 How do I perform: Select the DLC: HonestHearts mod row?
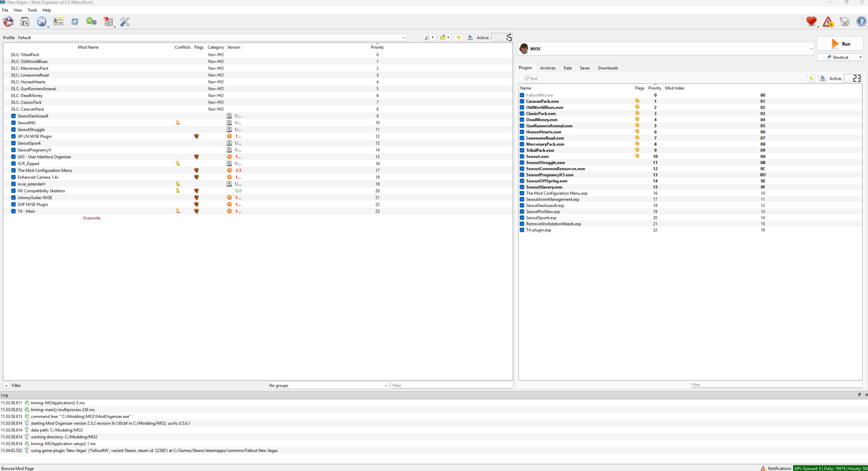click(258, 82)
